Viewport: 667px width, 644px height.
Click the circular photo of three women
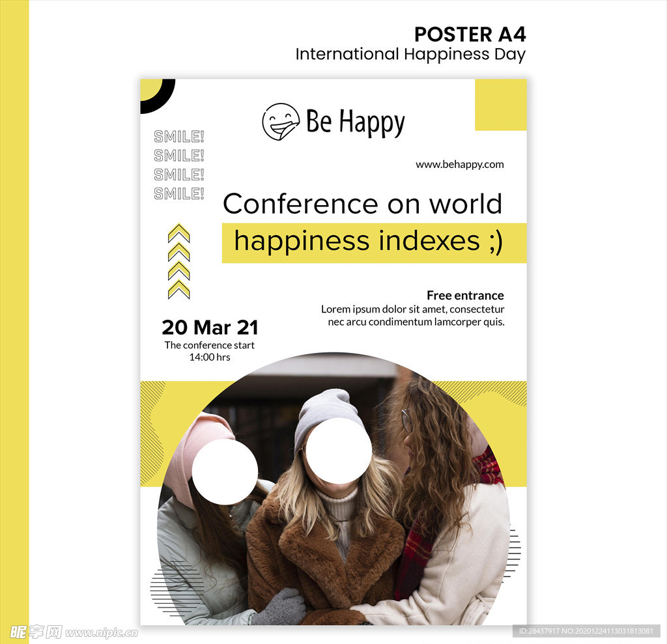coord(333,489)
